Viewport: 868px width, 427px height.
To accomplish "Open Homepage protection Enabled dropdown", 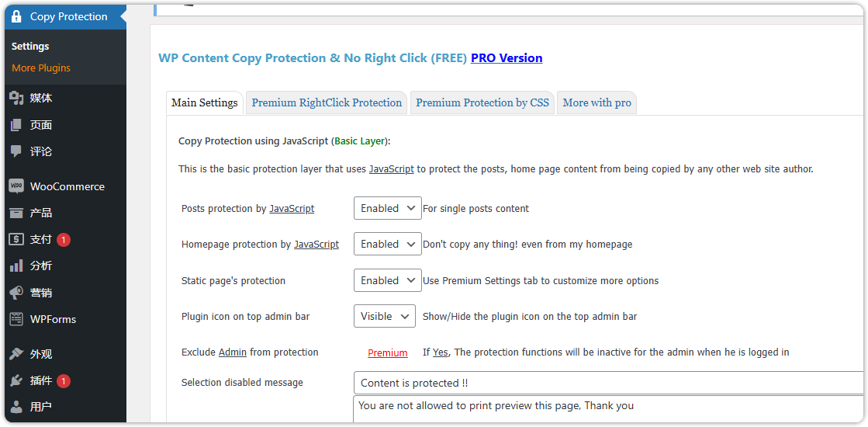I will click(x=387, y=244).
